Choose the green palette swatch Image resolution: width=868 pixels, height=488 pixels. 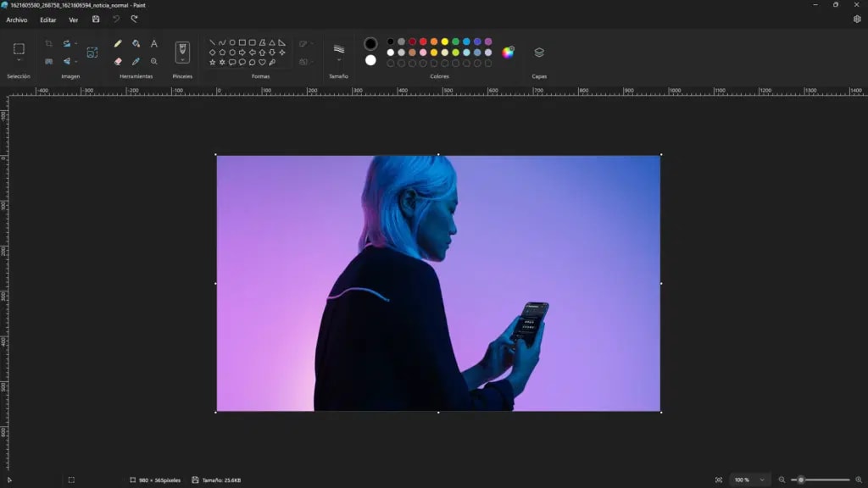tap(455, 42)
